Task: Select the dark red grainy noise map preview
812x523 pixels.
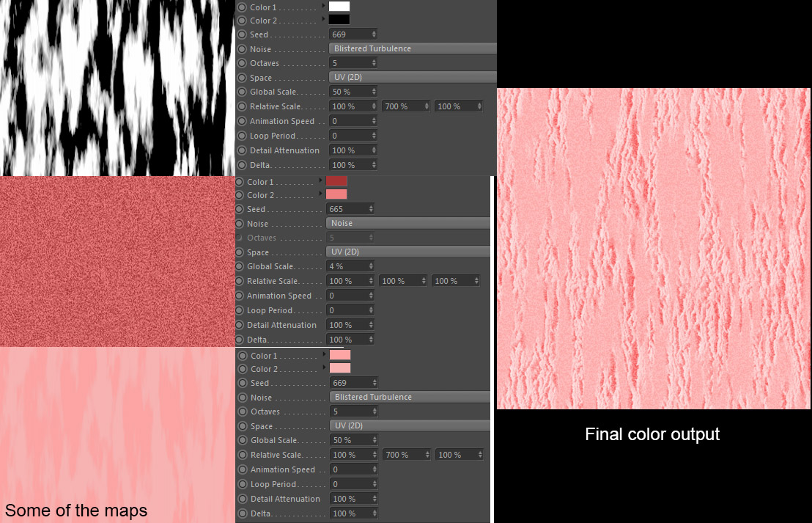Action: [x=117, y=261]
